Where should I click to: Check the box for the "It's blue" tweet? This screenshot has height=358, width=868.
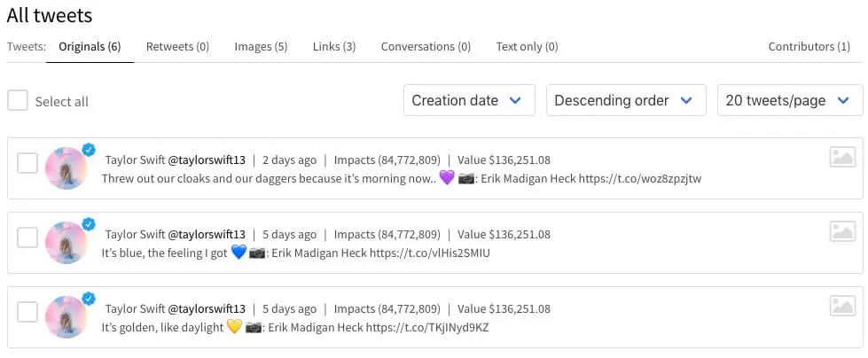27,237
